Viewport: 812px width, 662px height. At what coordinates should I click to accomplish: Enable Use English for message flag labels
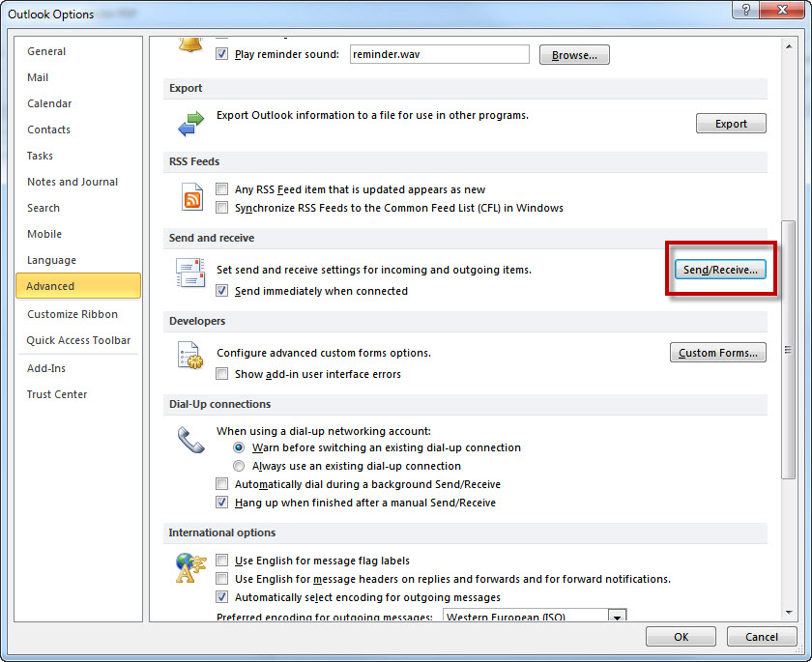[221, 560]
